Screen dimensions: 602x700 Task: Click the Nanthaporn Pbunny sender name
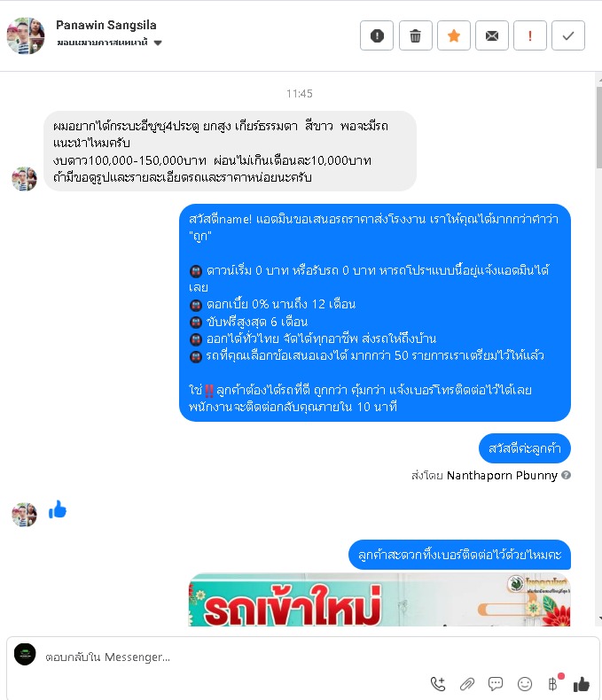pyautogui.click(x=502, y=476)
